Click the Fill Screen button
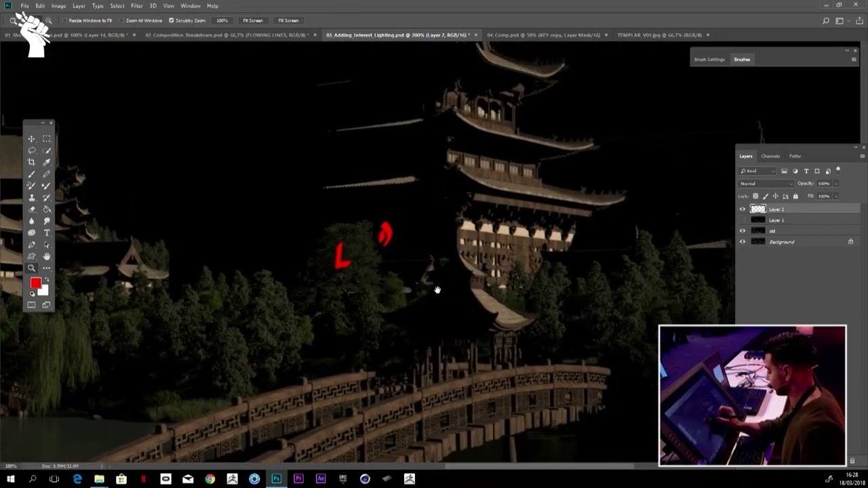This screenshot has height=488, width=868. coord(288,20)
